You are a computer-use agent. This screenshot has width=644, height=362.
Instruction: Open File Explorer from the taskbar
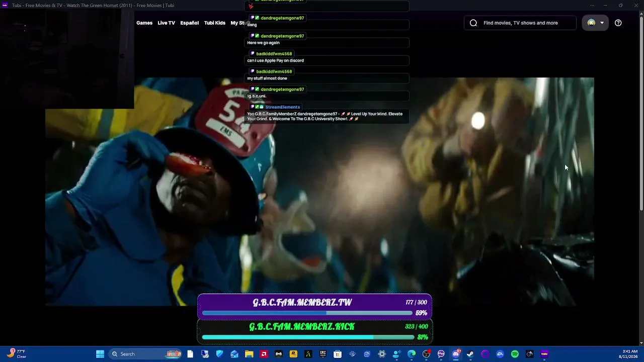(x=249, y=354)
